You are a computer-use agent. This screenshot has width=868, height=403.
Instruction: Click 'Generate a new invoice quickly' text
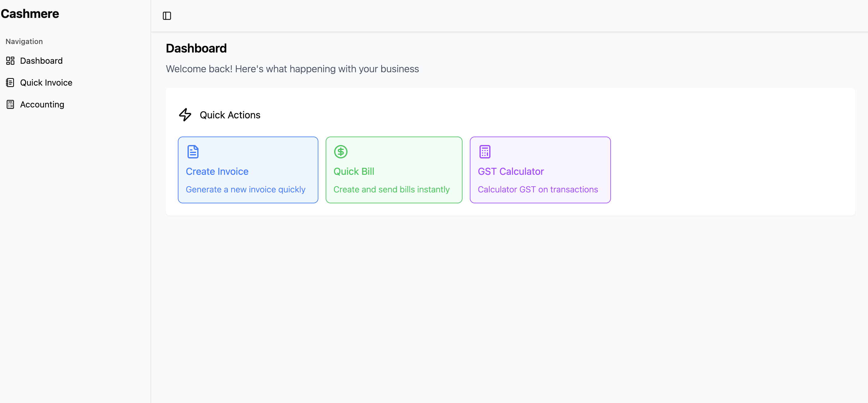coord(245,189)
